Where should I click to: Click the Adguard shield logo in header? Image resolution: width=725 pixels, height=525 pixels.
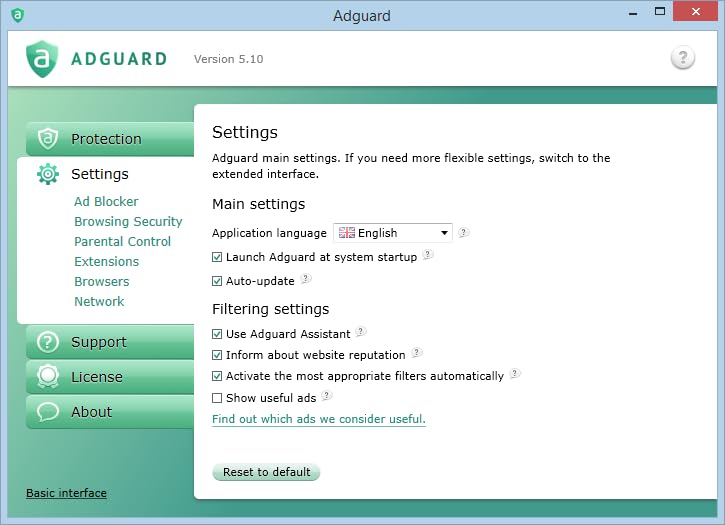tap(42, 59)
